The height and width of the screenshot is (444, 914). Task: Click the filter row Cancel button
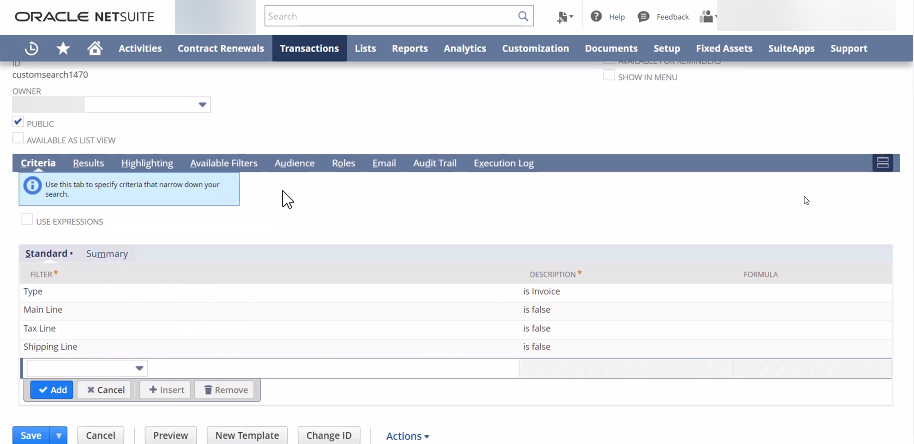[104, 390]
